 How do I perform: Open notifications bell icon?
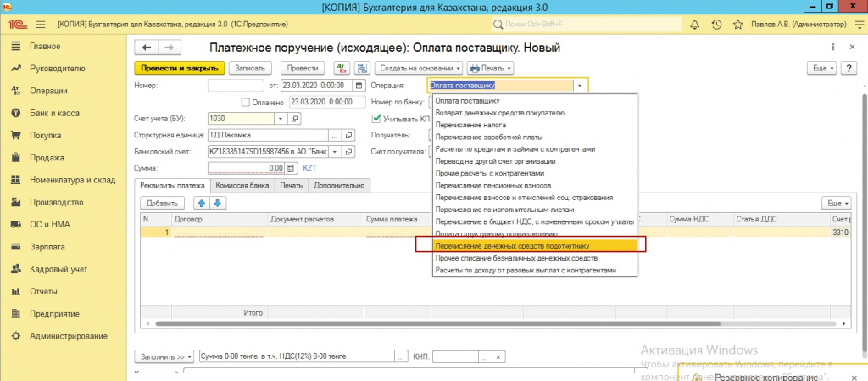(x=695, y=25)
